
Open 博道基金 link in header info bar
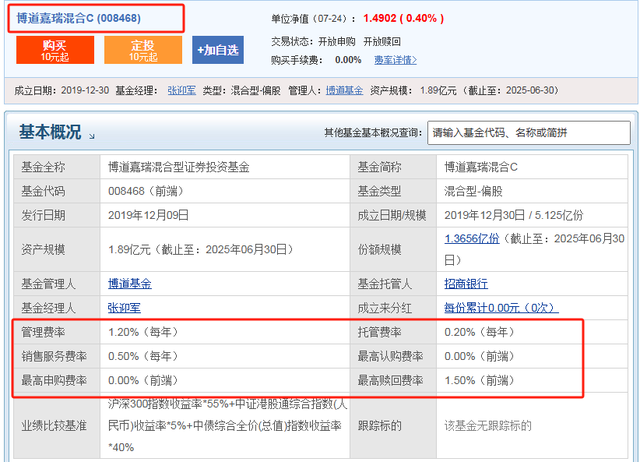344,90
